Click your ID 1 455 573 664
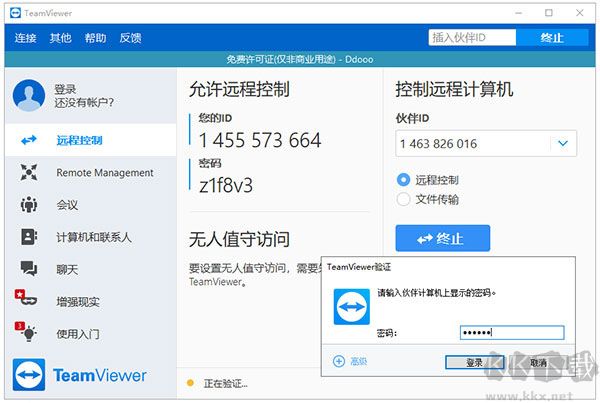The width and height of the screenshot is (600, 403). tap(260, 140)
